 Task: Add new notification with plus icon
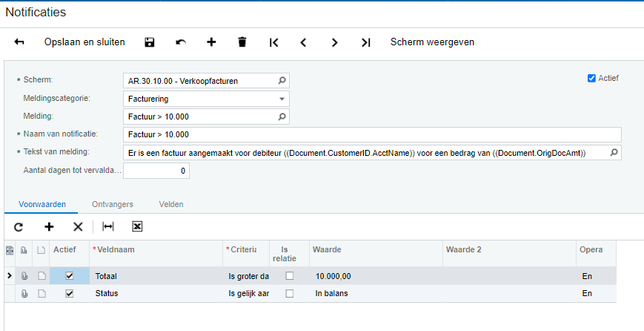click(x=211, y=42)
